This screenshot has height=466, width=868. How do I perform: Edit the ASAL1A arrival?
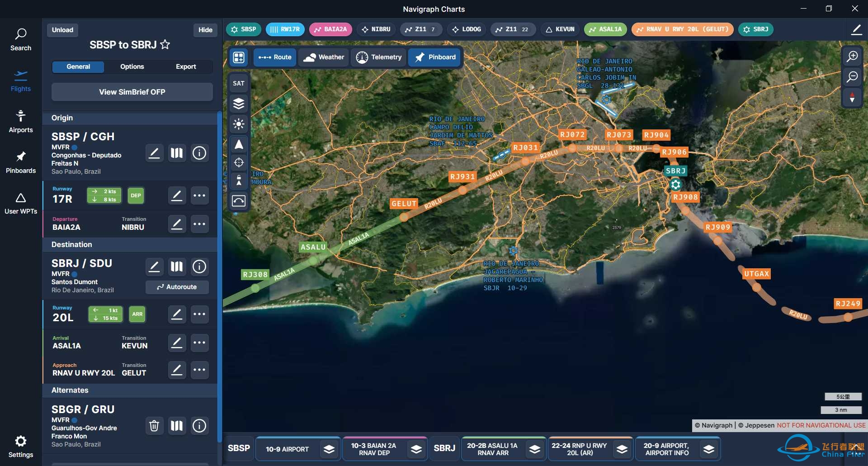177,342
